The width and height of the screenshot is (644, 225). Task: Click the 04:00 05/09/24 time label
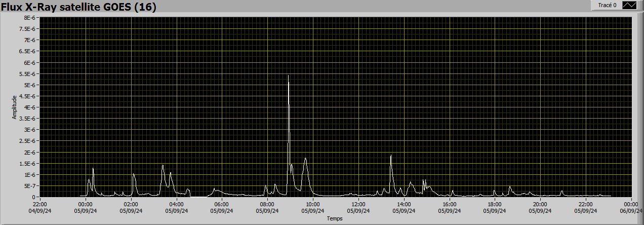click(176, 207)
